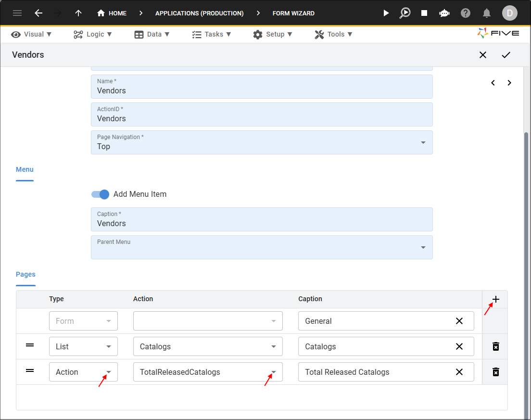The height and width of the screenshot is (420, 531).
Task: Toggle the Add Menu Item switch
Action: 100,194
